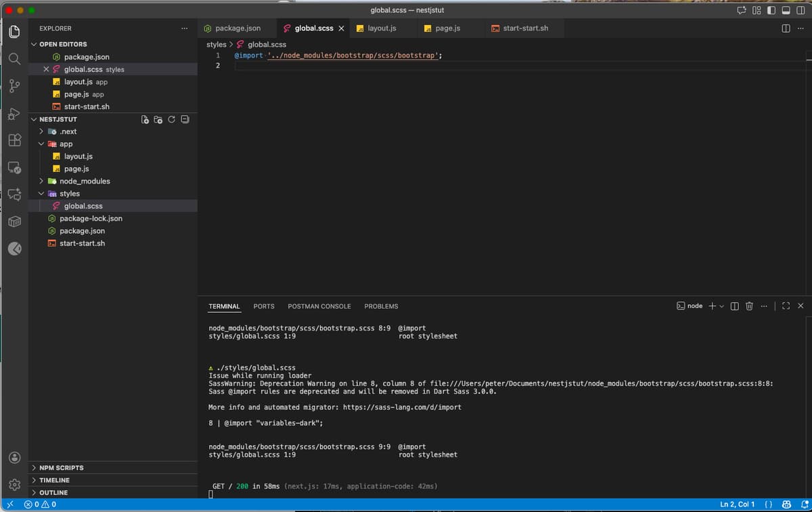Customize layout from title bar

tap(757, 10)
